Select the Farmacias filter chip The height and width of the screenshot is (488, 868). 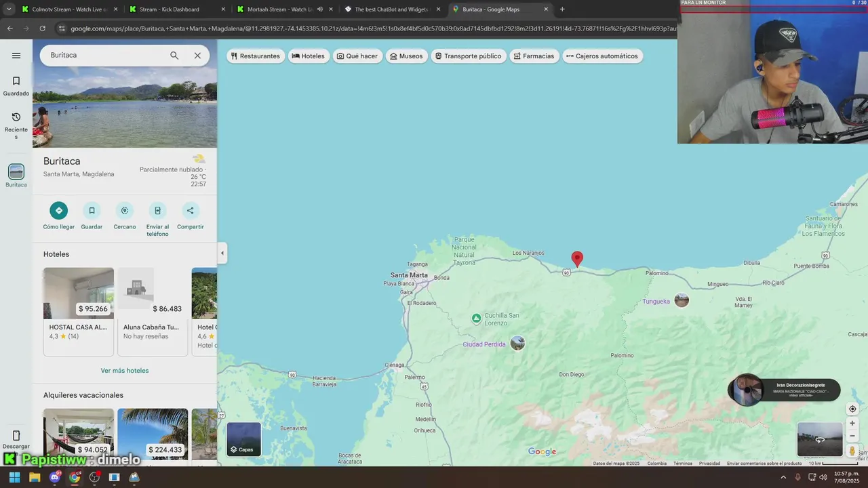[534, 56]
